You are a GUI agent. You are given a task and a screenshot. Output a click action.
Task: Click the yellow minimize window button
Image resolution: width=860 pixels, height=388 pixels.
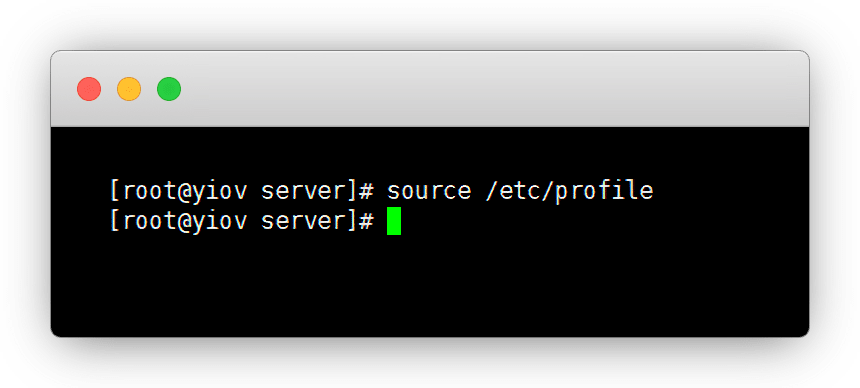click(129, 89)
